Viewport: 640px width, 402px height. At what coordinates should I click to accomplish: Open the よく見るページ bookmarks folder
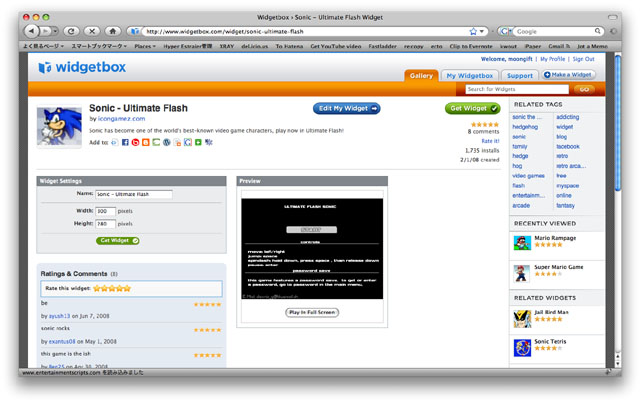[x=43, y=46]
